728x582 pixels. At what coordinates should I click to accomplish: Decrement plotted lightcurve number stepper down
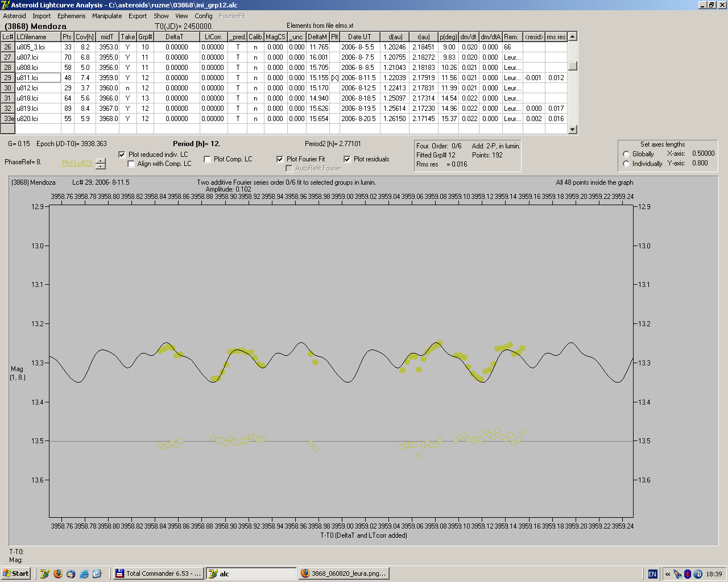click(x=101, y=167)
